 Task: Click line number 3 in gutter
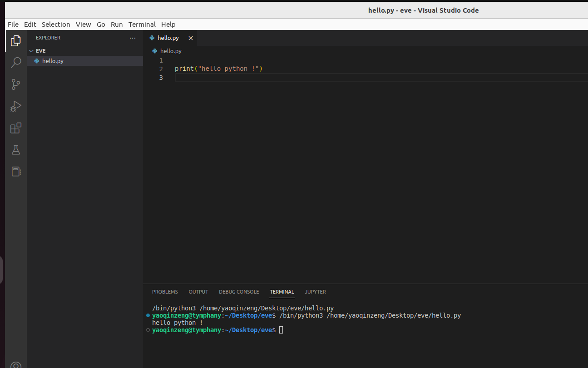click(161, 78)
